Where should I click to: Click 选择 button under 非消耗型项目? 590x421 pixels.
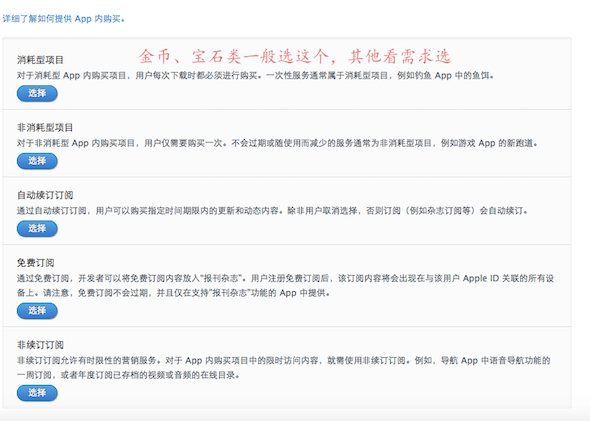pyautogui.click(x=37, y=161)
